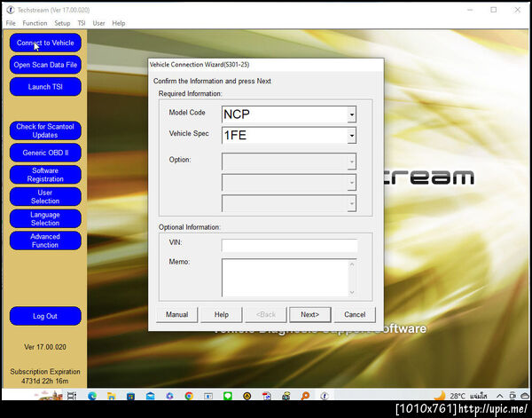532x418 pixels.
Task: Click Memo scrollbar up arrow
Action: tap(352, 264)
